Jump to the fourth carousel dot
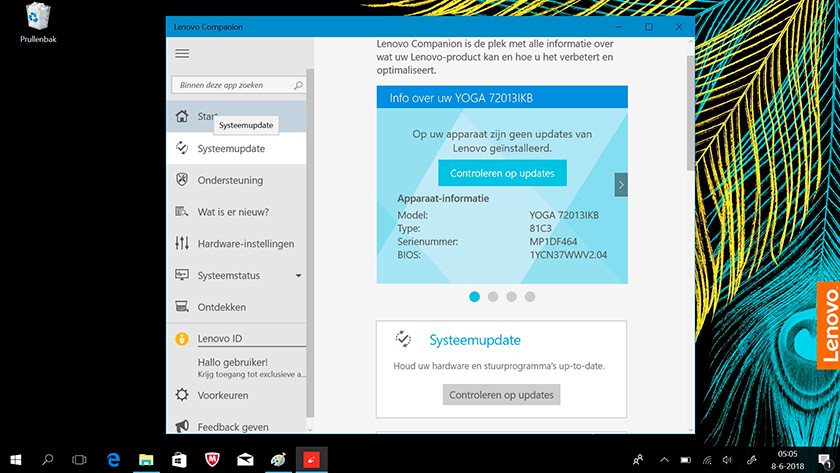This screenshot has width=840, height=473. pos(530,297)
